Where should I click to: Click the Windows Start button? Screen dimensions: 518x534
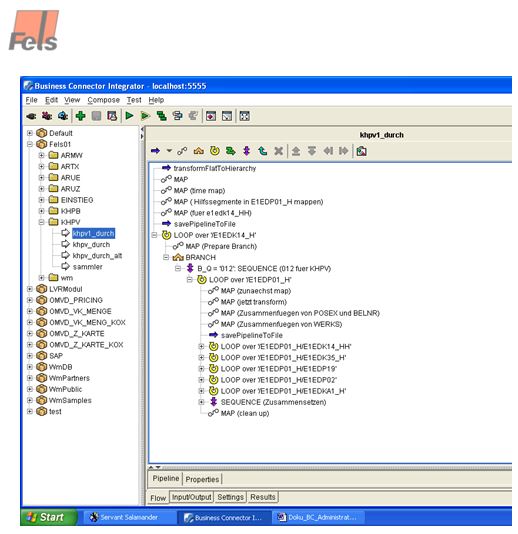click(x=49, y=517)
